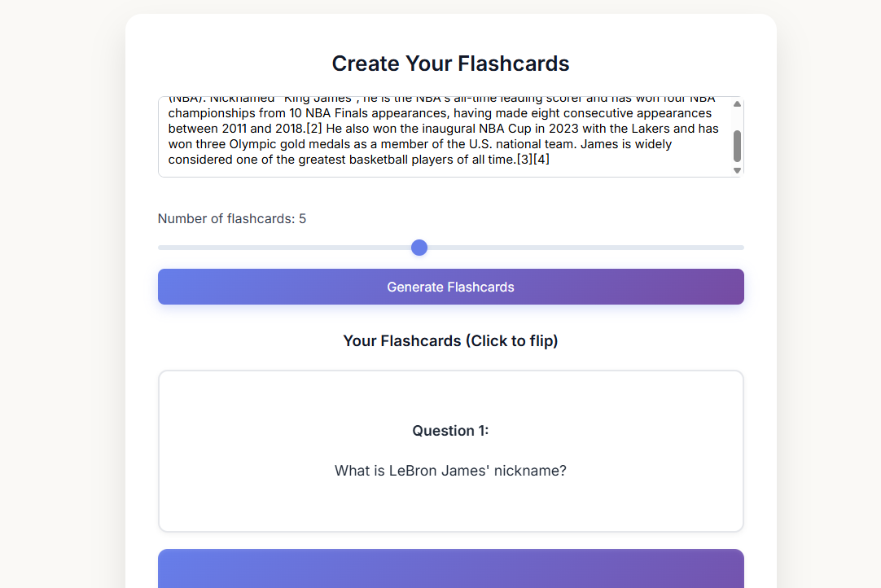Click the slider track left of the handle
This screenshot has height=588, width=881.
[x=285, y=248]
